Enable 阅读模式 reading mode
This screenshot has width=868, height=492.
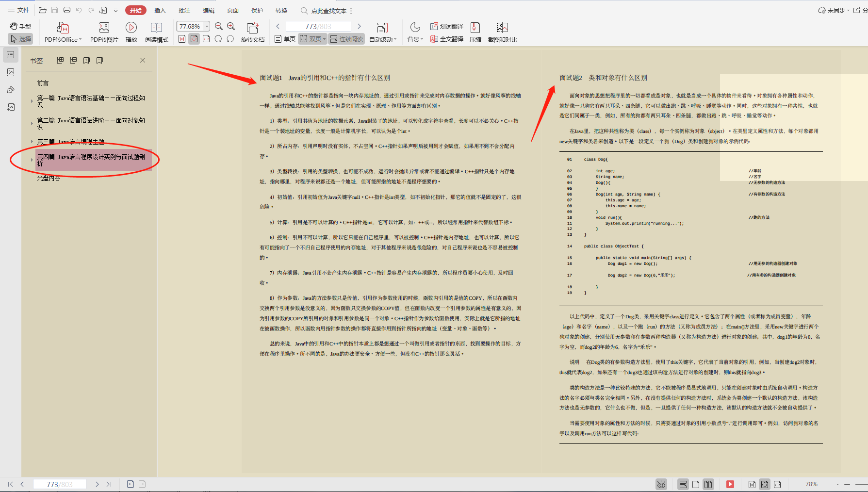156,33
